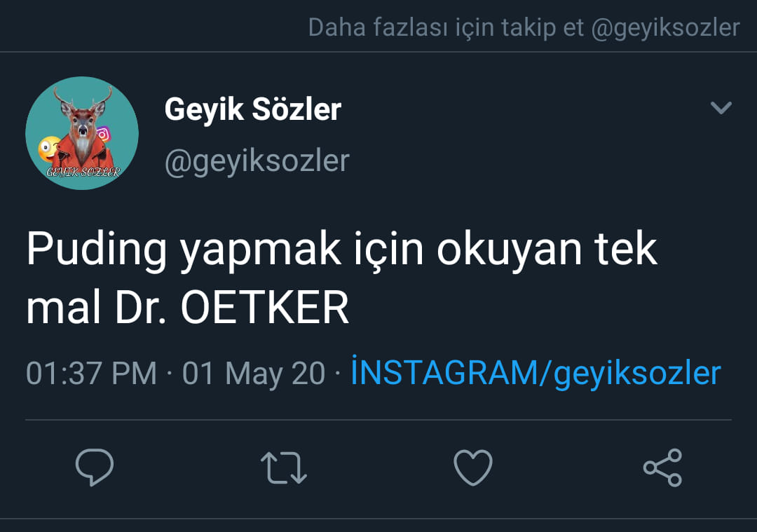Tap the reply speech bubble icon
Image resolution: width=757 pixels, height=532 pixels.
tap(95, 467)
